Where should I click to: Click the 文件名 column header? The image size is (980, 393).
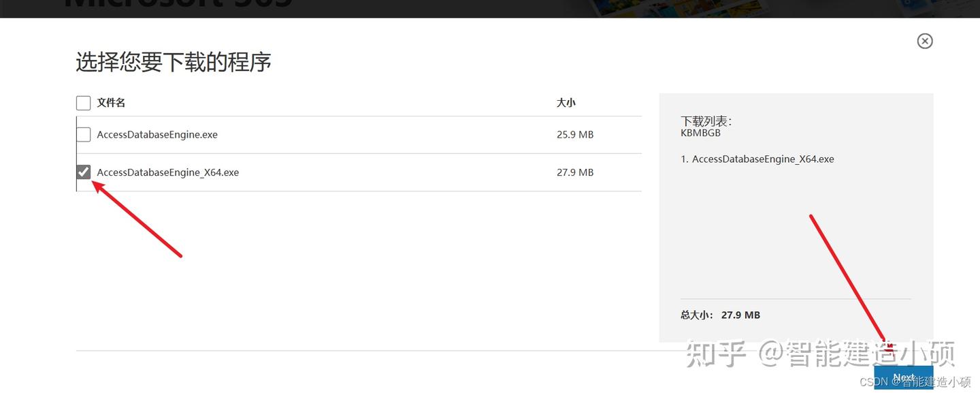coord(111,103)
